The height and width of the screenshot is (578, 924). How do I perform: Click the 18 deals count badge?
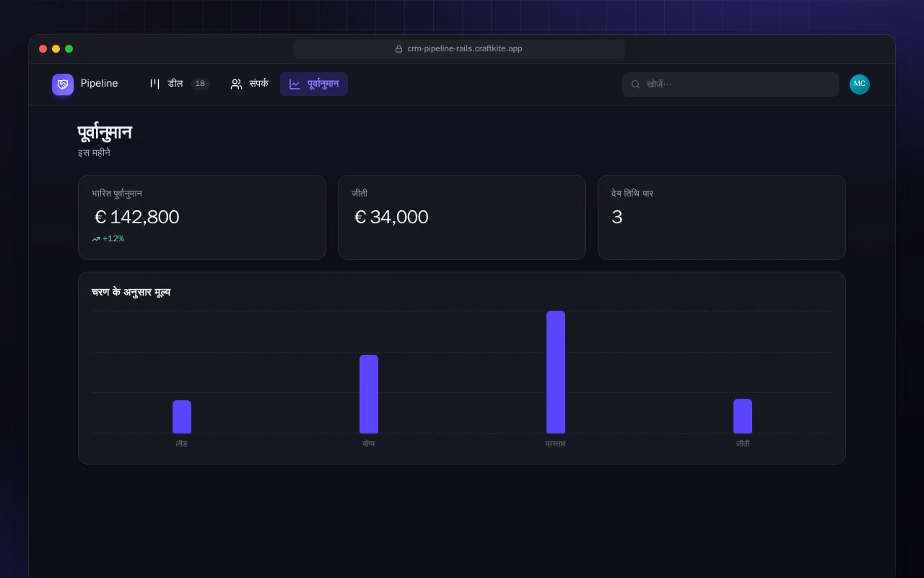click(200, 84)
